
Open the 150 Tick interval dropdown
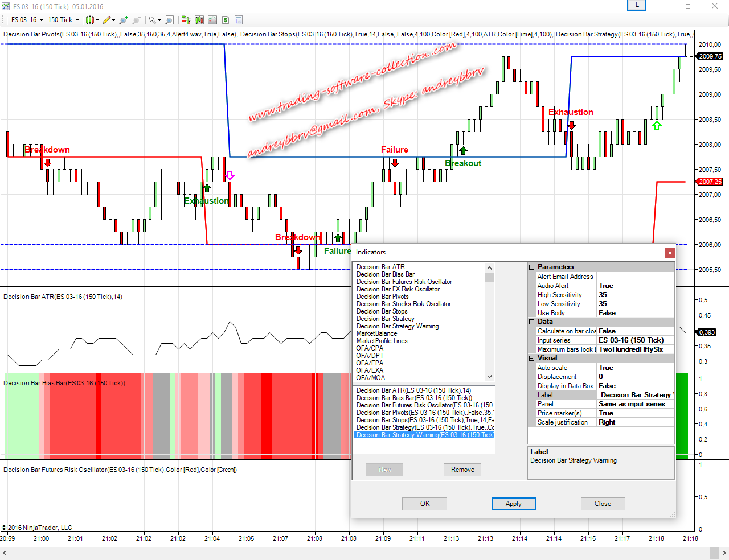click(x=63, y=20)
